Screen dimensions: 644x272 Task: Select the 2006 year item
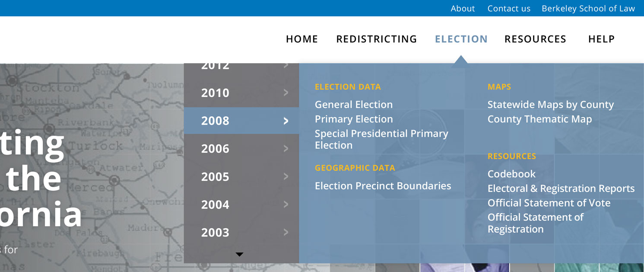tap(241, 149)
